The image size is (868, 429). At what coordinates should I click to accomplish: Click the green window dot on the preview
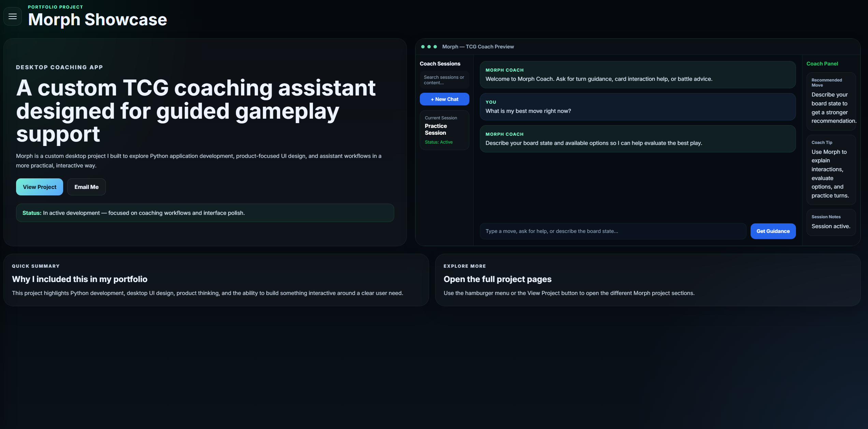435,47
